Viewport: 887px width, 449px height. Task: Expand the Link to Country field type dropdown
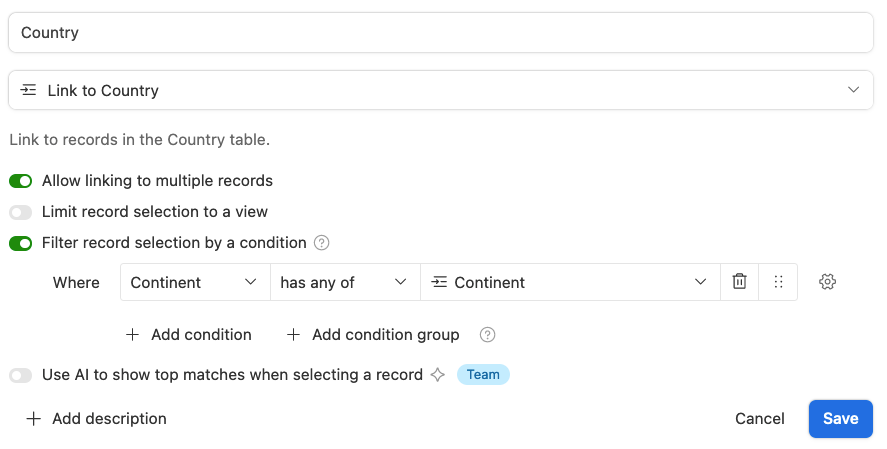coord(441,90)
